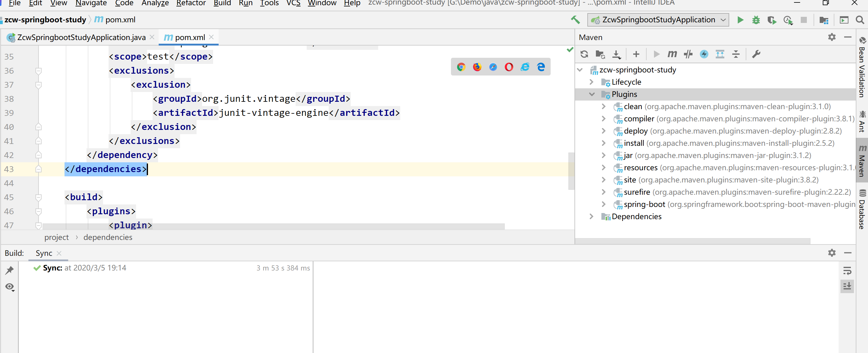The image size is (868, 353).
Task: Open in Firefox browser icon
Action: click(477, 67)
